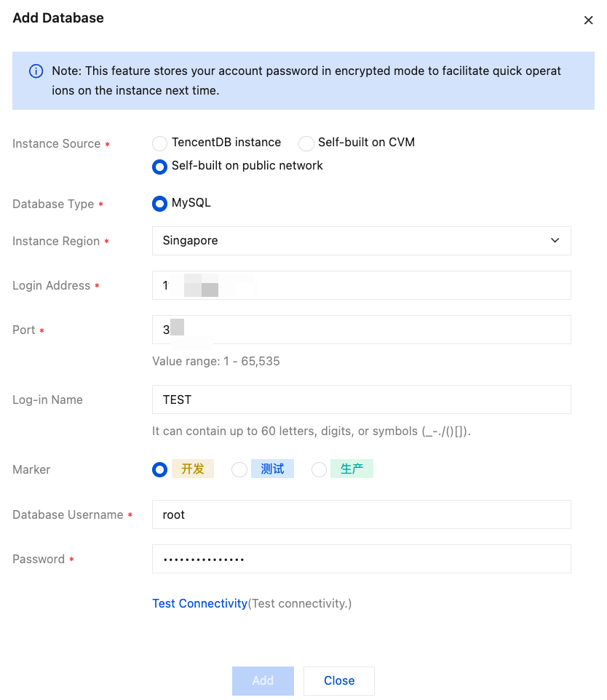
Task: Select Self-built on CVM option
Action: coord(306,143)
